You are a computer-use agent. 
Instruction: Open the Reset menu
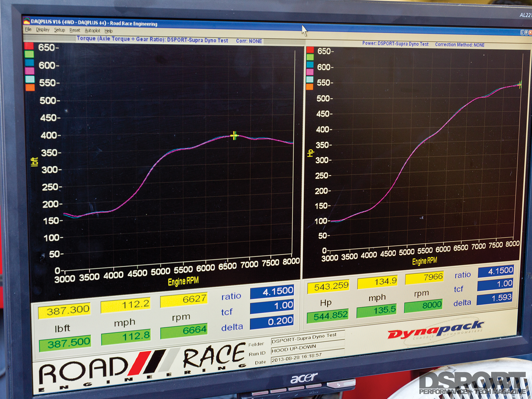point(75,30)
